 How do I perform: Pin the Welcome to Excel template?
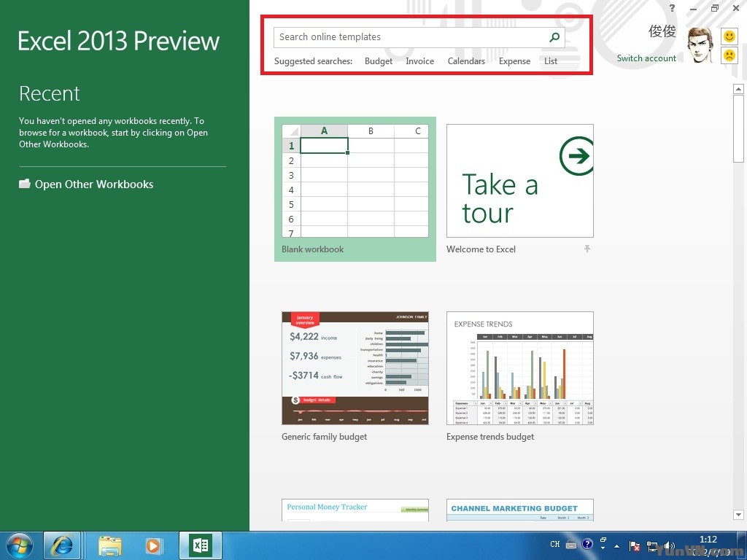click(x=587, y=249)
